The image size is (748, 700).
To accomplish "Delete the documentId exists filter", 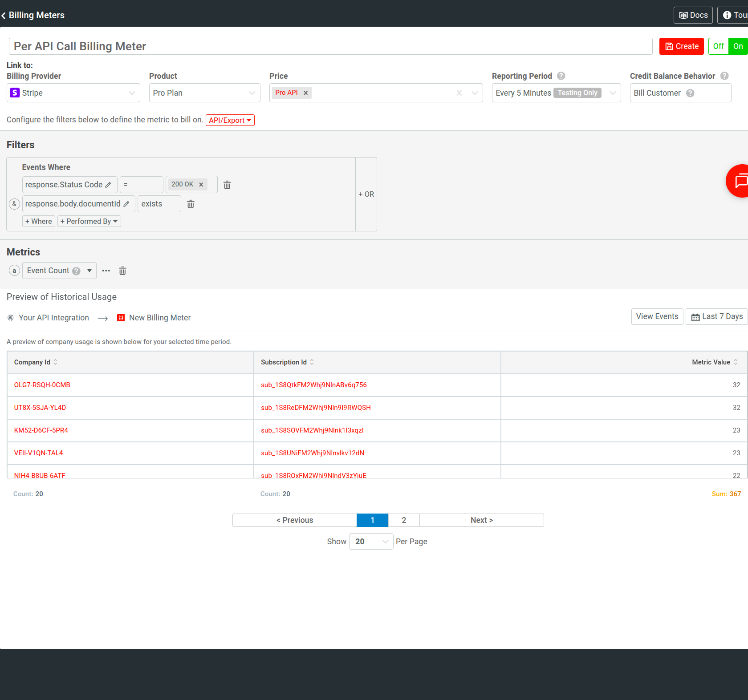I will point(191,204).
